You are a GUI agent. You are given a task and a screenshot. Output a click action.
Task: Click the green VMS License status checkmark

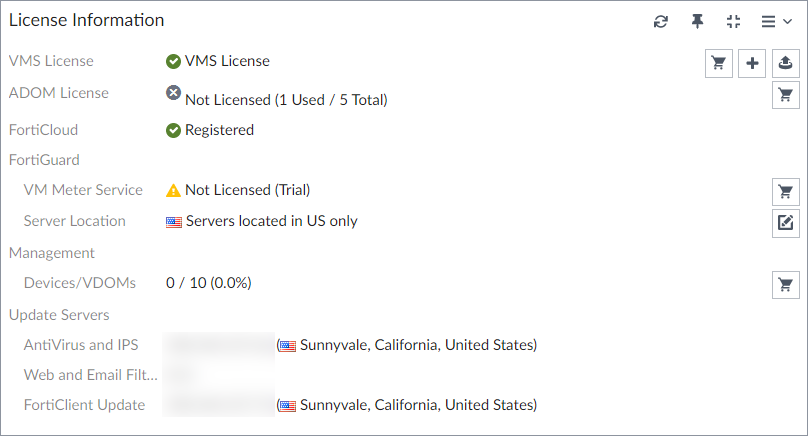coord(174,61)
